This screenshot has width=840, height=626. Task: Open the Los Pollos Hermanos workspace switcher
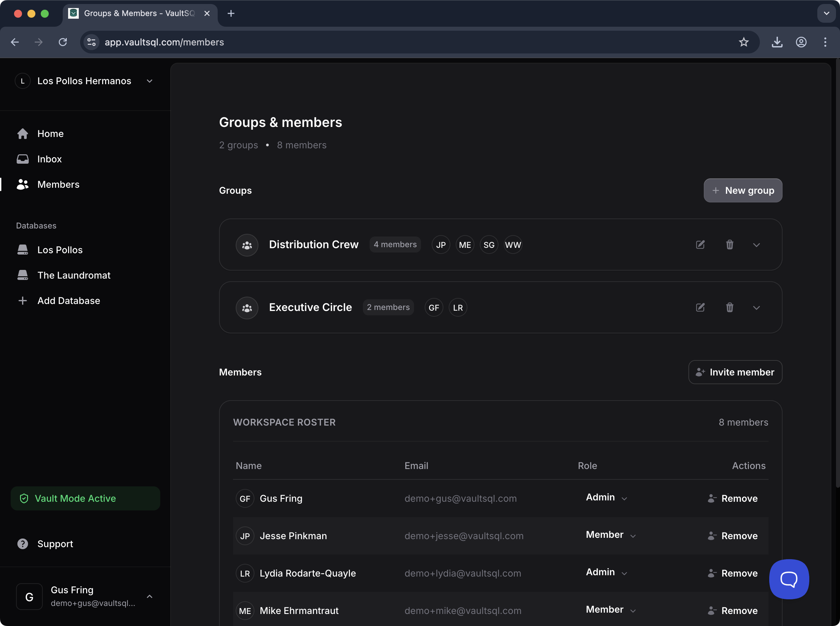[x=84, y=81]
